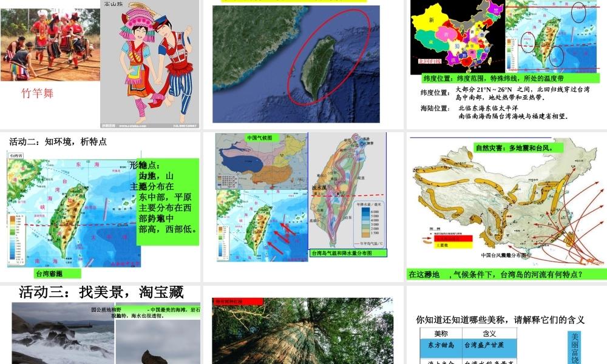Click the green text box ending 西部低。
607x364 pixels.
click(x=168, y=201)
